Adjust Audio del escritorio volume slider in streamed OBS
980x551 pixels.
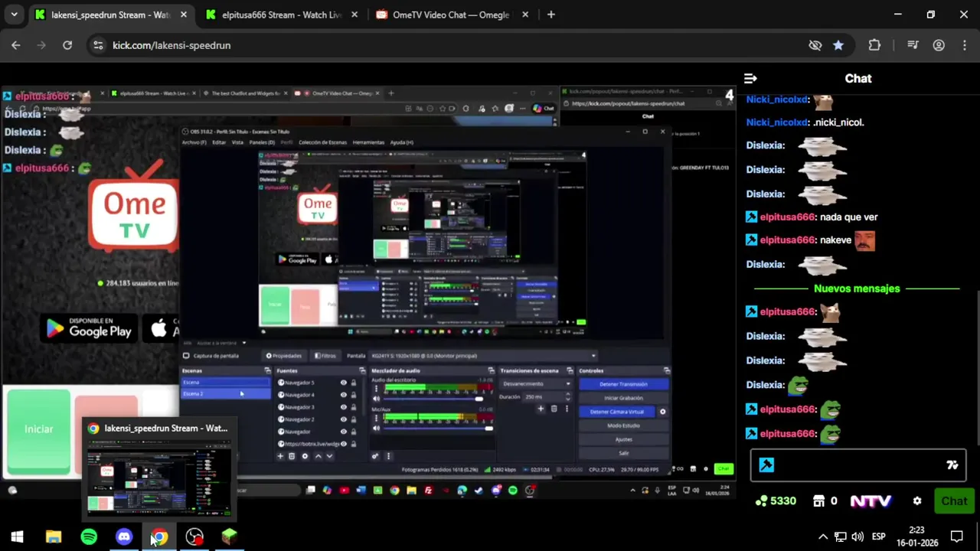pyautogui.click(x=433, y=399)
